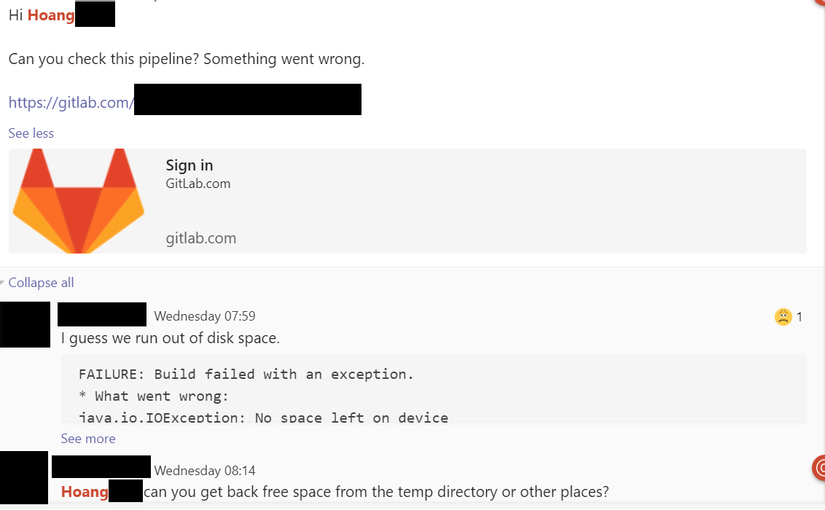Click the sender name on 07:59 reply
825x510 pixels.
(102, 315)
